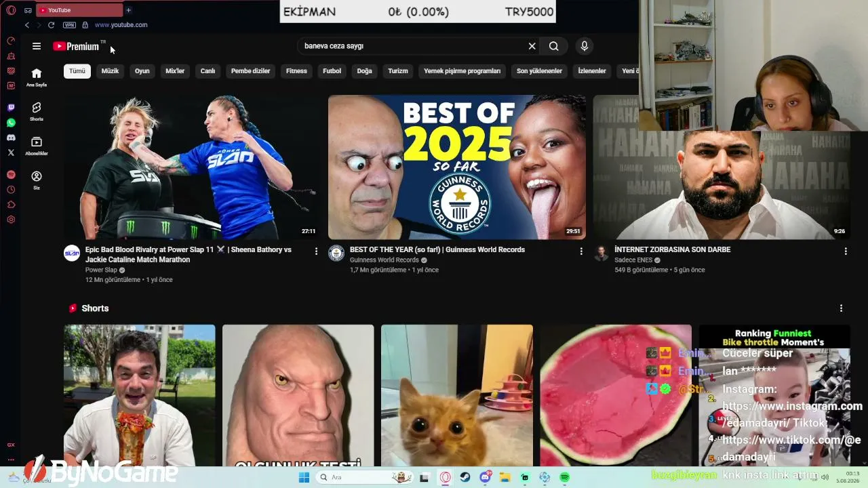868x488 pixels.
Task: Select the Yemek pişirme programları chip
Action: 462,71
